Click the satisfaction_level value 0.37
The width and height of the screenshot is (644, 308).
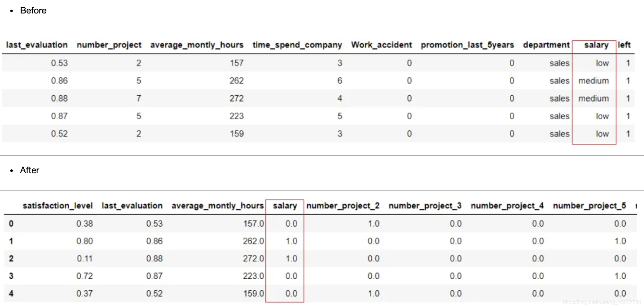coord(85,293)
